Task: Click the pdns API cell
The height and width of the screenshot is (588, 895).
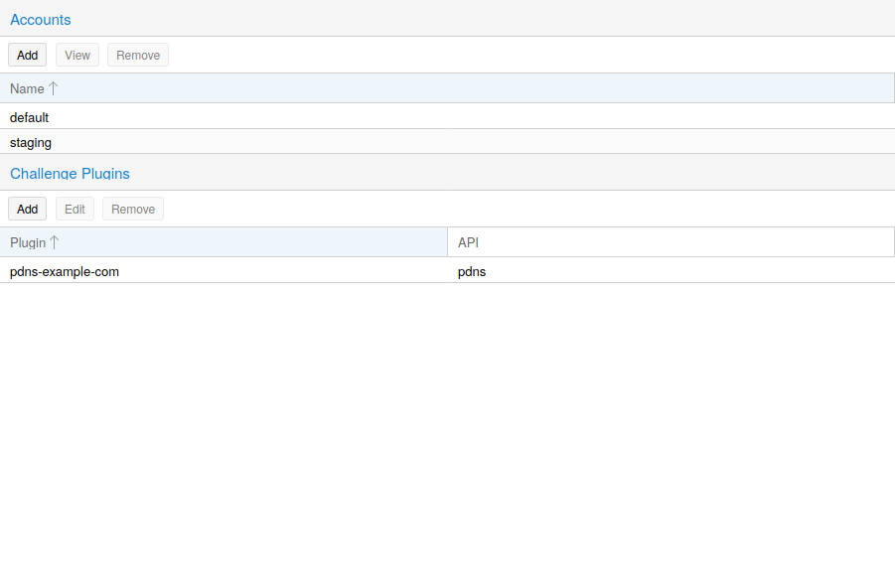Action: tap(472, 271)
